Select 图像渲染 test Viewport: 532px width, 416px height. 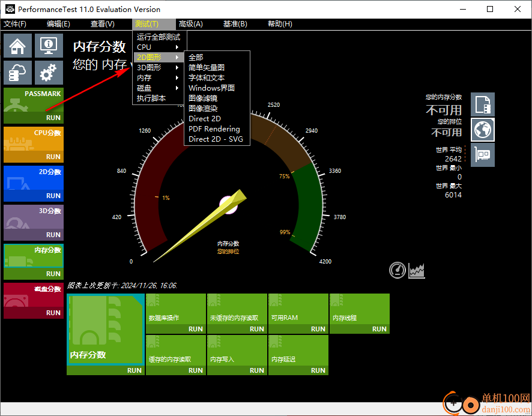pyautogui.click(x=217, y=108)
